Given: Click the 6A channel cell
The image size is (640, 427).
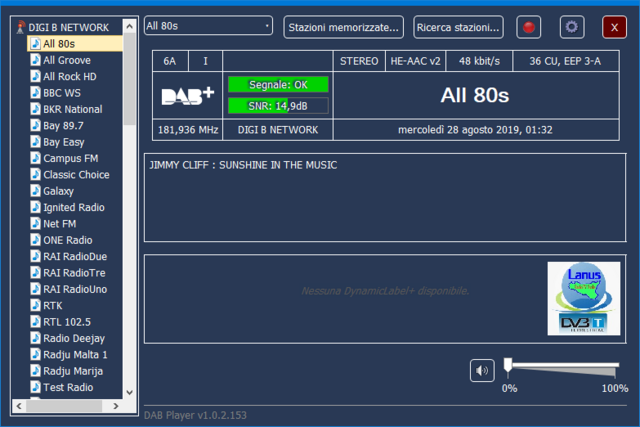Looking at the screenshot, I should 170,61.
